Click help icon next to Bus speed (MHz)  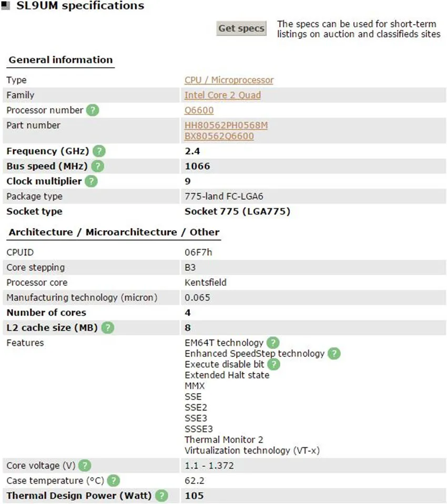coord(98,166)
